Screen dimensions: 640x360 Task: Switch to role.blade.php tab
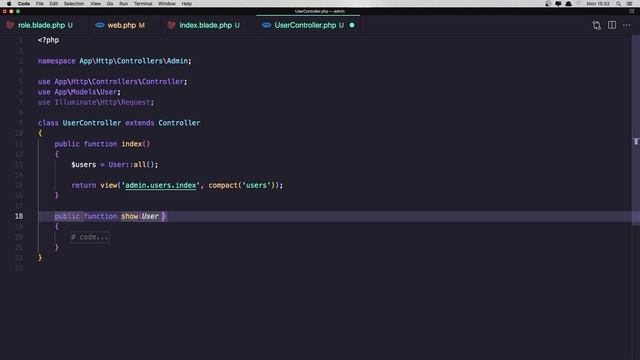[41, 25]
